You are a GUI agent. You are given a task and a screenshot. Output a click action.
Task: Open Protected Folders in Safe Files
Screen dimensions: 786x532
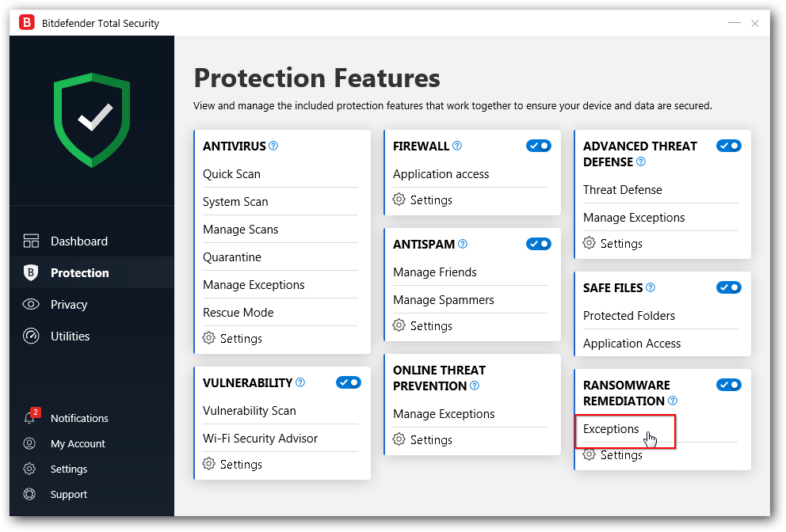pyautogui.click(x=629, y=316)
